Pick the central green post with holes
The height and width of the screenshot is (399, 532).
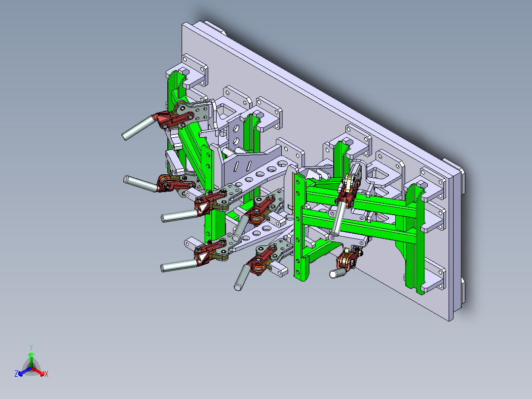[300, 227]
